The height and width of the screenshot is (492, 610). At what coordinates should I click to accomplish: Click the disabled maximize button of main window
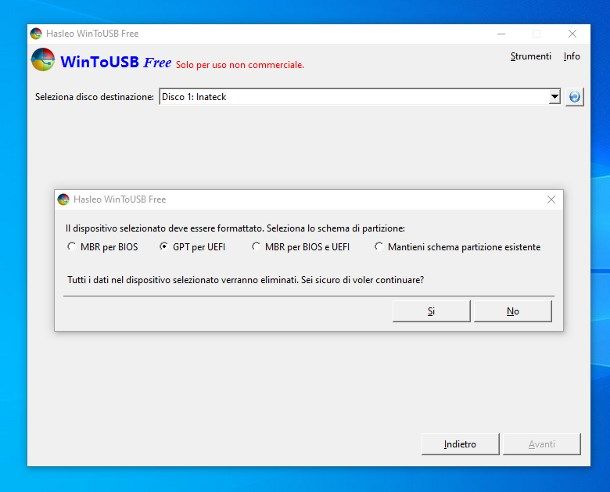[536, 34]
